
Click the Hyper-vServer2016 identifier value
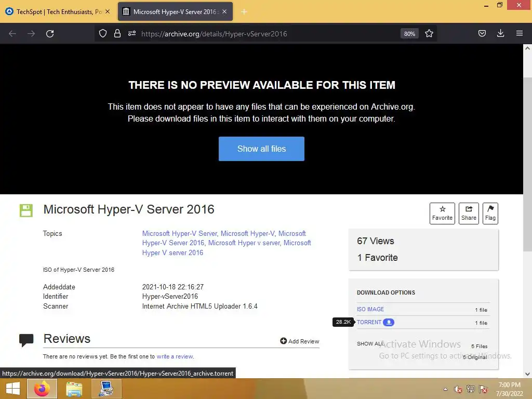tap(170, 297)
